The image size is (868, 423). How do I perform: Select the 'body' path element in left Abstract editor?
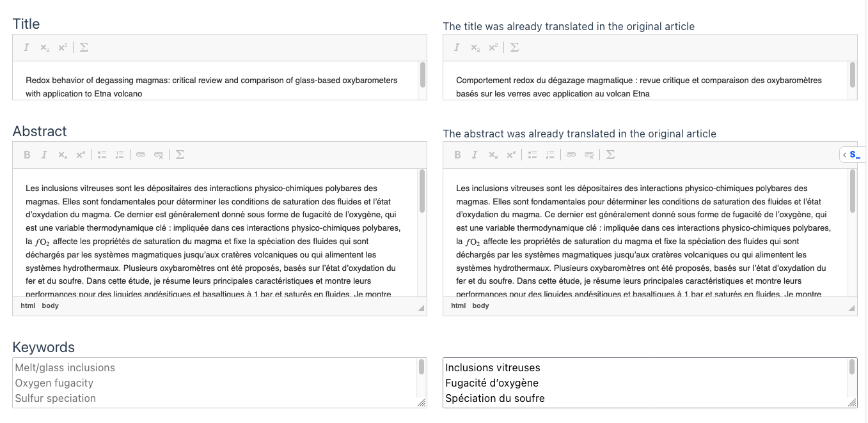pos(50,306)
